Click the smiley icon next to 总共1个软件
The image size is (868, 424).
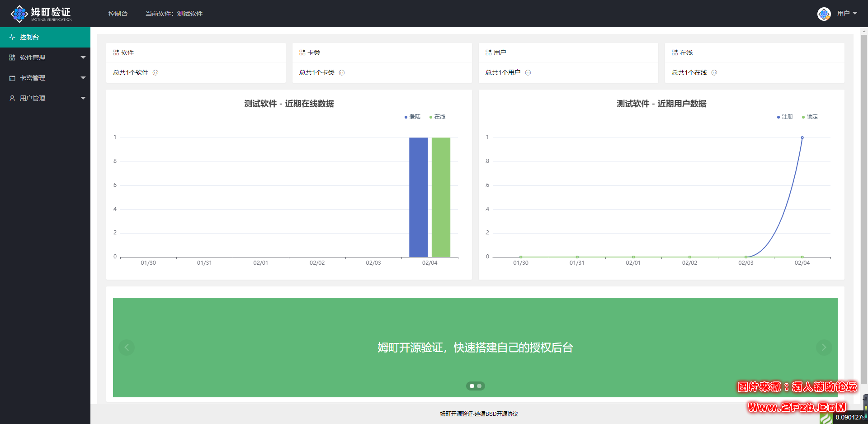point(156,72)
